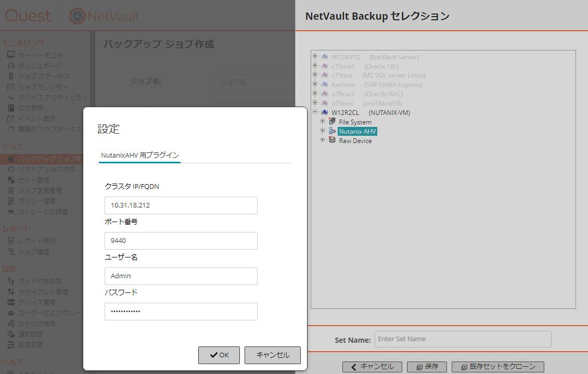Expand the File System node
Viewport: 588px width, 374px height.
[323, 121]
